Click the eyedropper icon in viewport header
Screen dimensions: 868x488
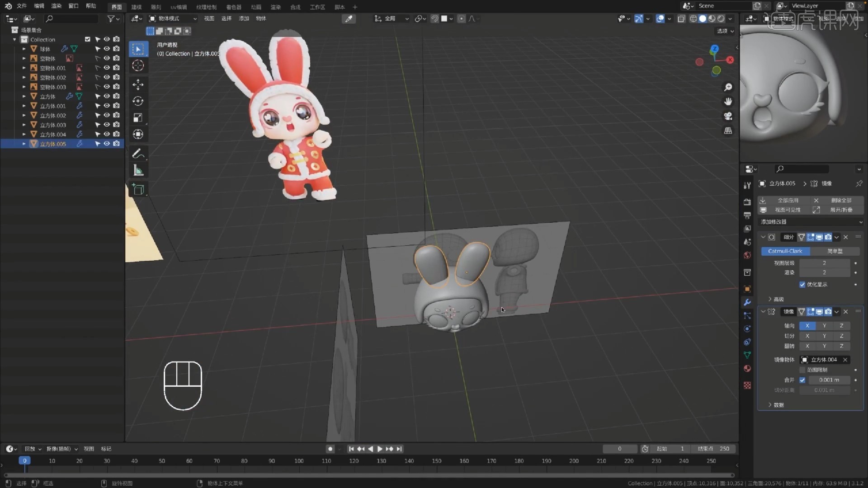pyautogui.click(x=349, y=19)
